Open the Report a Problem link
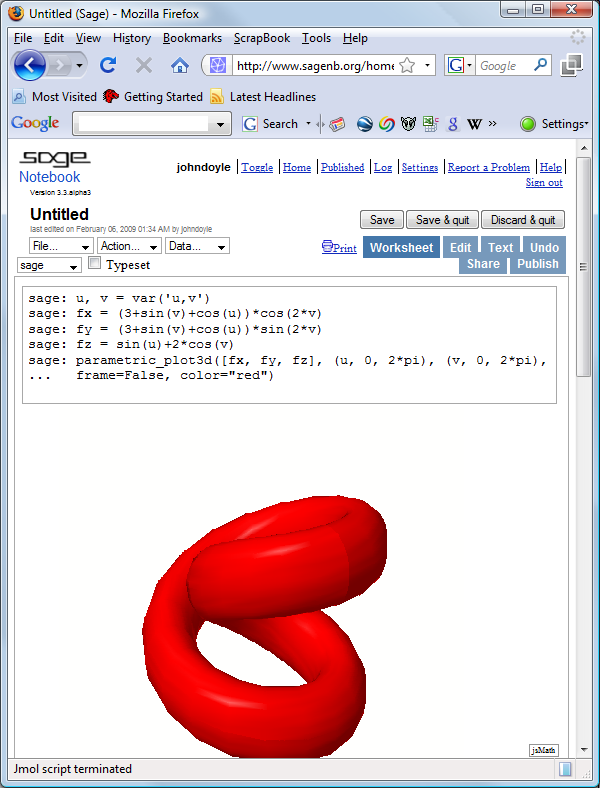Screen dimensions: 600x788 point(488,167)
